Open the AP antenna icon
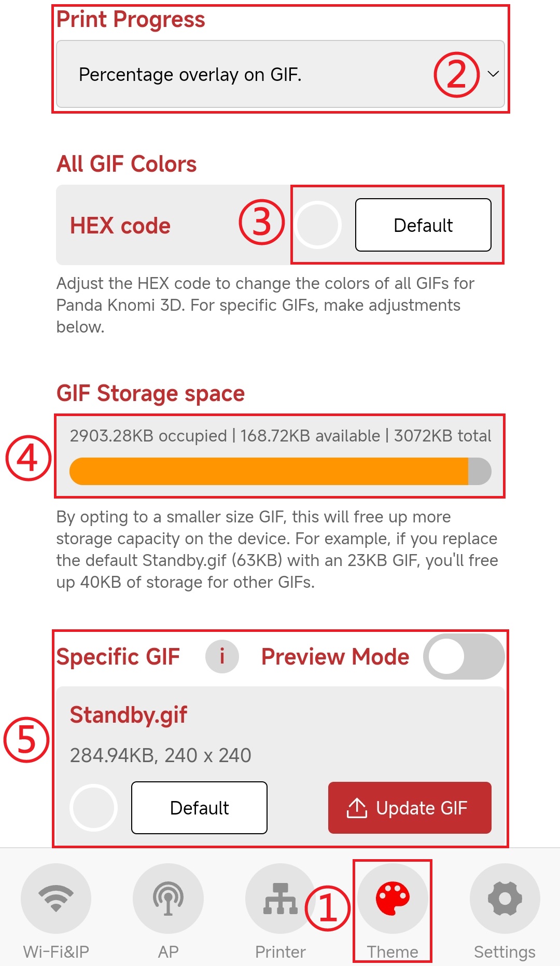The width and height of the screenshot is (560, 966). 168,898
